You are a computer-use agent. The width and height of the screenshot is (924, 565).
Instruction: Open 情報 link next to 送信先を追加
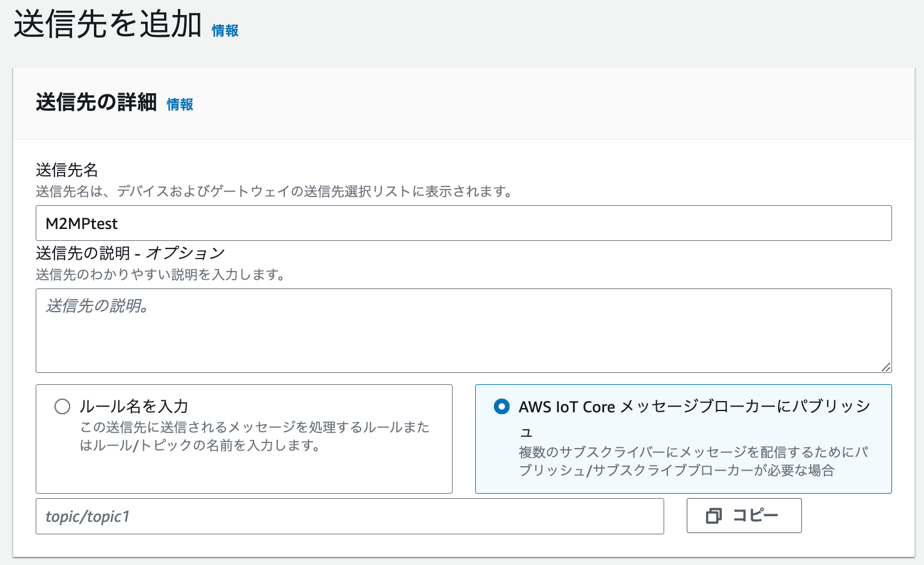coord(225,31)
